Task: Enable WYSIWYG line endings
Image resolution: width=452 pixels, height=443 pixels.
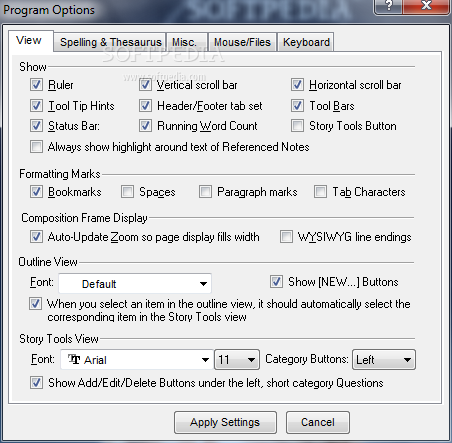Action: click(x=286, y=237)
